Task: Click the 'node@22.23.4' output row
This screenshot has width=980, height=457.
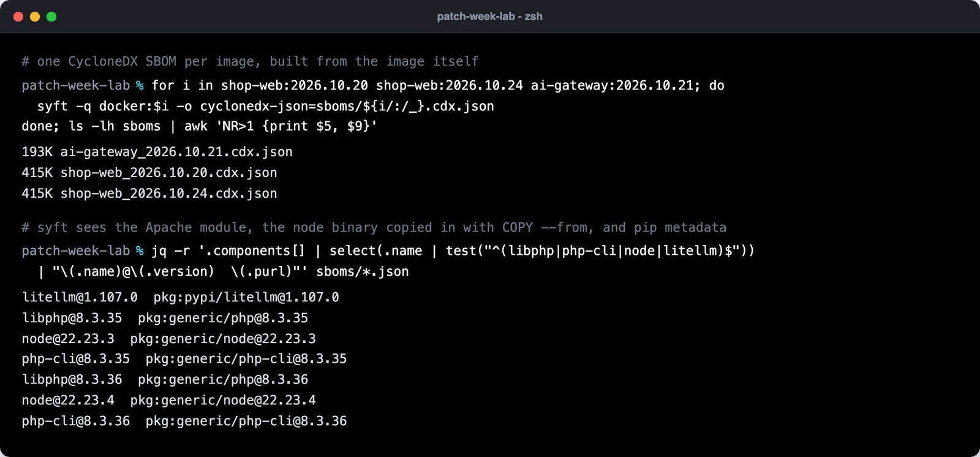Action: pyautogui.click(x=168, y=400)
